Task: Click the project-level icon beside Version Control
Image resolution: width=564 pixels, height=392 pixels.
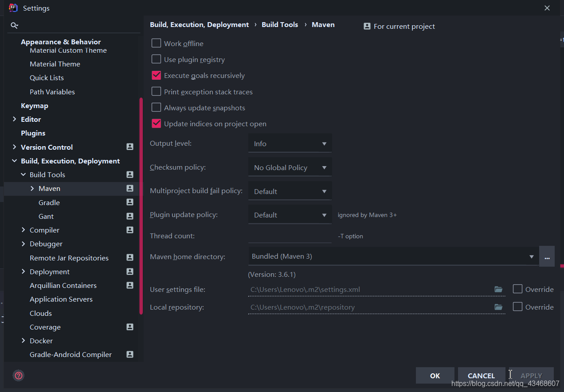Action: point(130,147)
